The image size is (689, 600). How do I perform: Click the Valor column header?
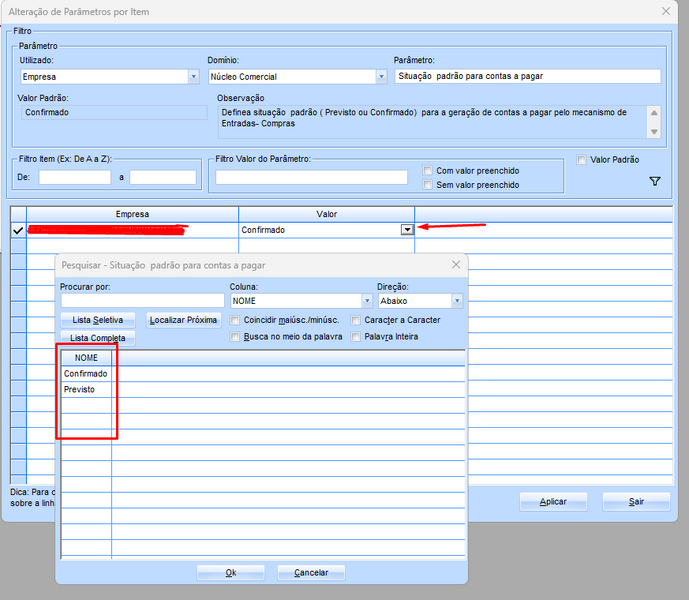(x=326, y=214)
